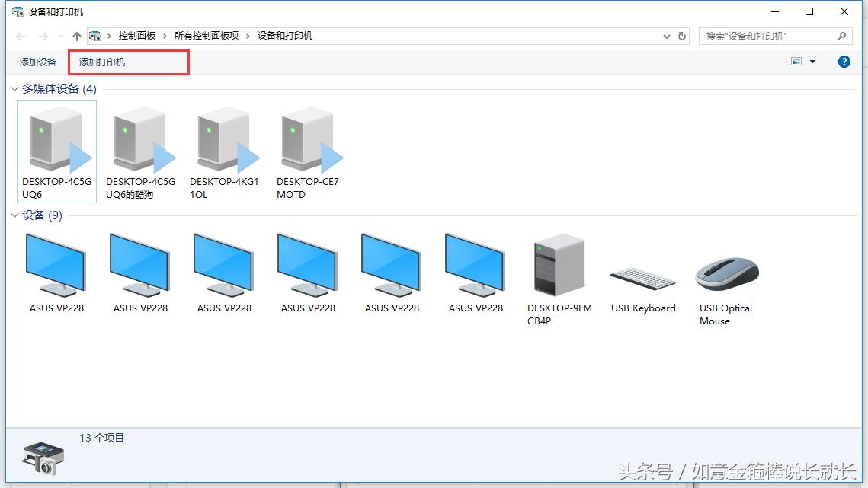868x488 pixels.
Task: Select the DESKTOP-4KG11OL media device
Action: pos(224,152)
